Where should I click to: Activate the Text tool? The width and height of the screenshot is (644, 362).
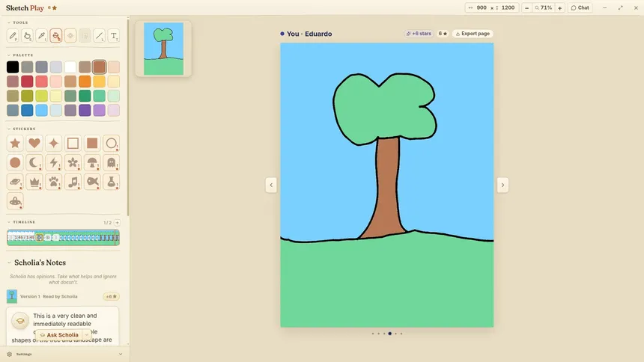pos(114,36)
